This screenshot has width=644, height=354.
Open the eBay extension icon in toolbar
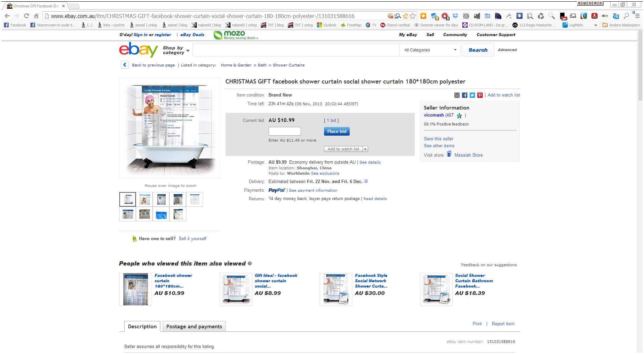point(605,16)
